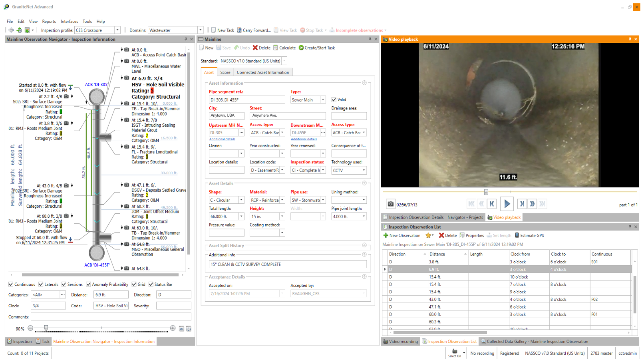Disable the Status Bar checkbox
This screenshot has width=644, height=362.
(151, 284)
